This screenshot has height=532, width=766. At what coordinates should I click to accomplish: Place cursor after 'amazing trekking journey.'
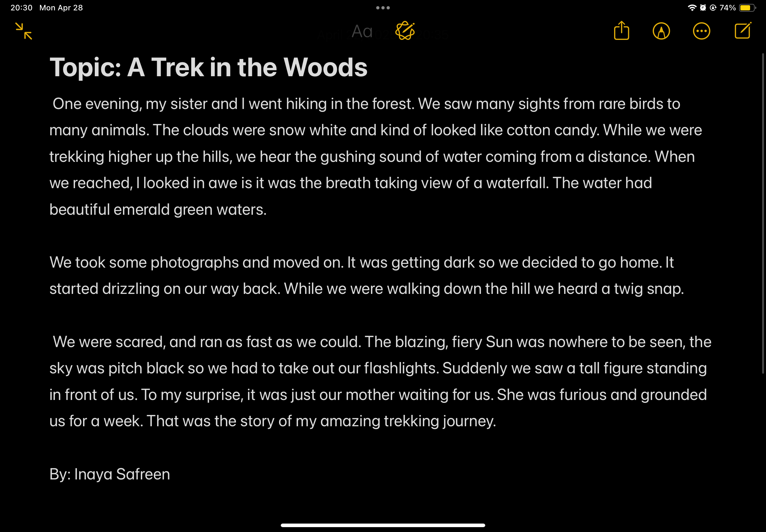[x=497, y=421]
